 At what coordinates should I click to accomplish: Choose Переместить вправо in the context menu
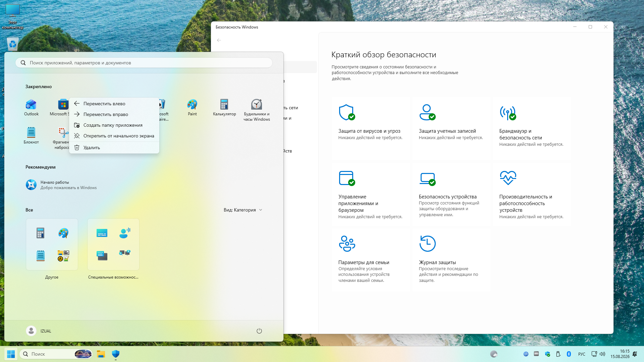pos(114,114)
